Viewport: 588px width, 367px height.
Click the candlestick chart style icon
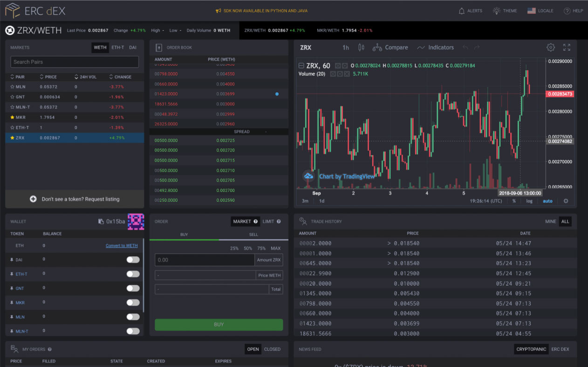[361, 48]
